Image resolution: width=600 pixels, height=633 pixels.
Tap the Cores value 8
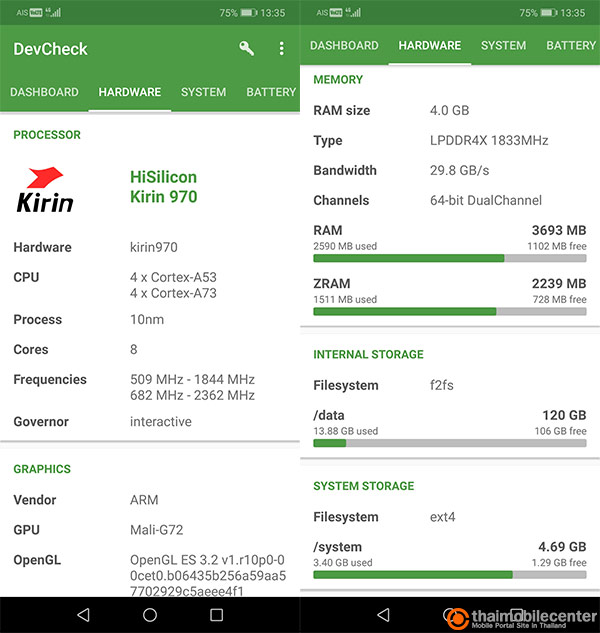point(134,350)
